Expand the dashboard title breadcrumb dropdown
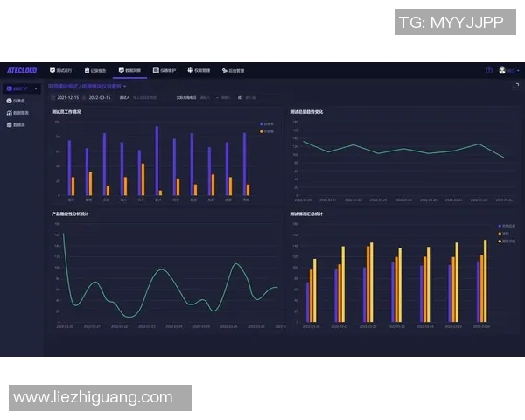525x420 pixels. click(x=125, y=87)
